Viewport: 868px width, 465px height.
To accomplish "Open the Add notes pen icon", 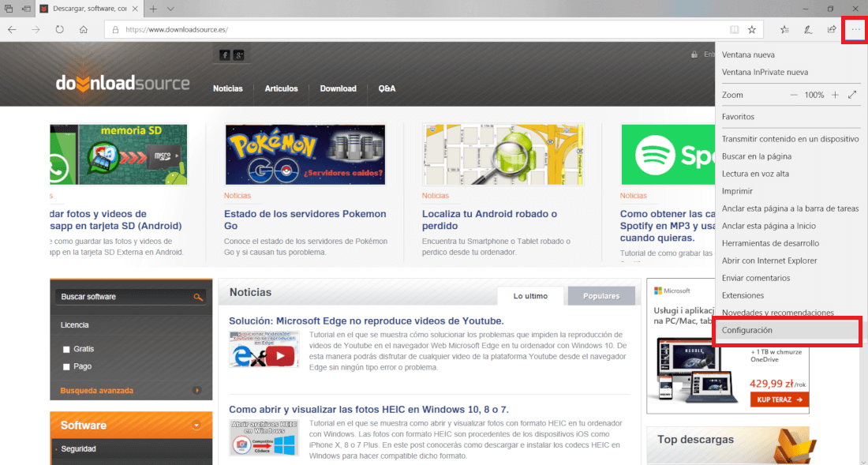I will 808,30.
